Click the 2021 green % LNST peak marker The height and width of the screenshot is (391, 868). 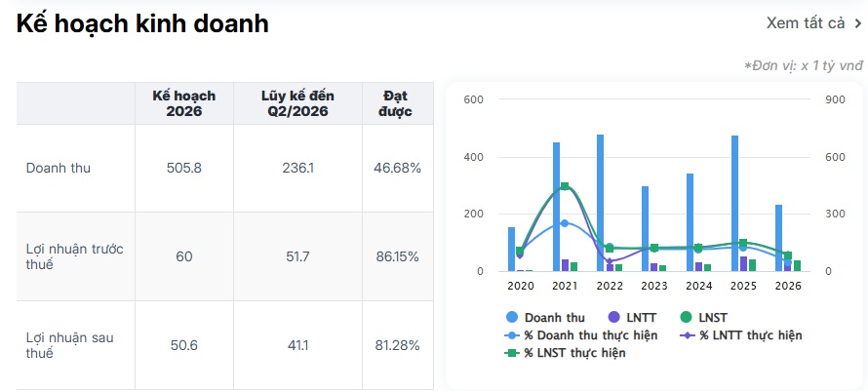point(565,186)
